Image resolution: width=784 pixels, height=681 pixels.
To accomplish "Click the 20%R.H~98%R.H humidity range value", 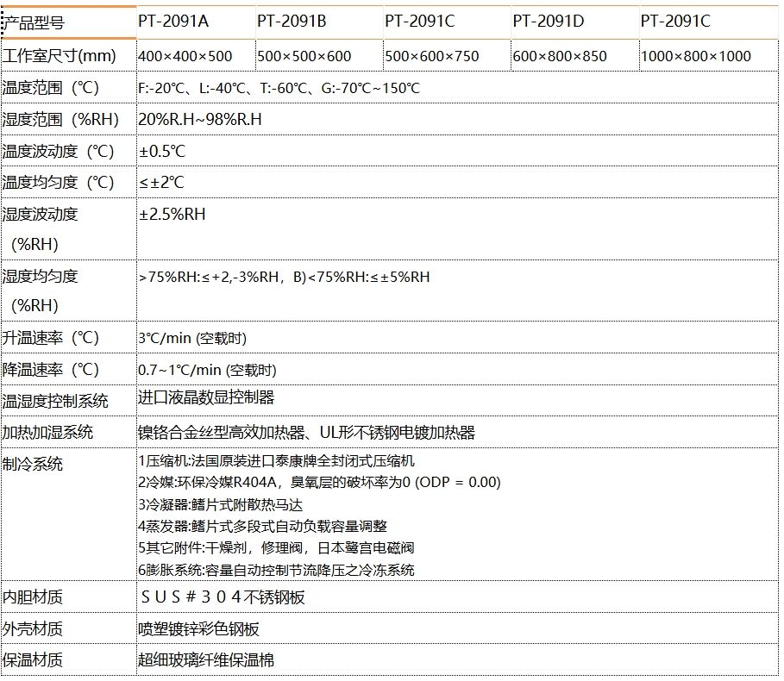I will [200, 120].
